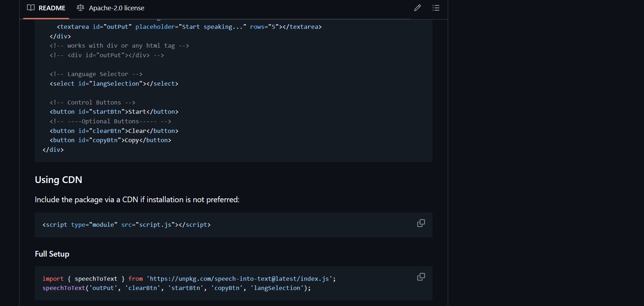Click the script type module code line
The image size is (644, 306).
[126, 225]
